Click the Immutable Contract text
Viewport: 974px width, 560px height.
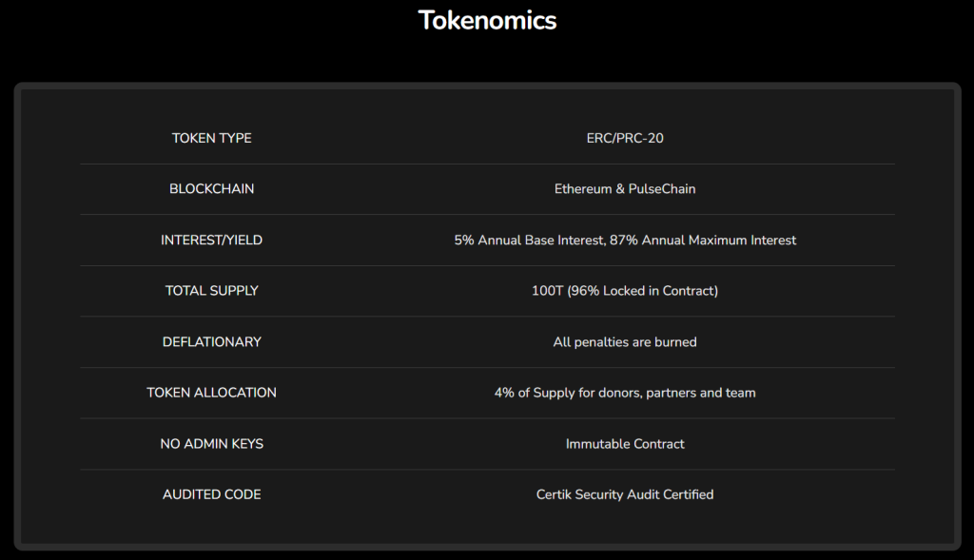coord(625,443)
